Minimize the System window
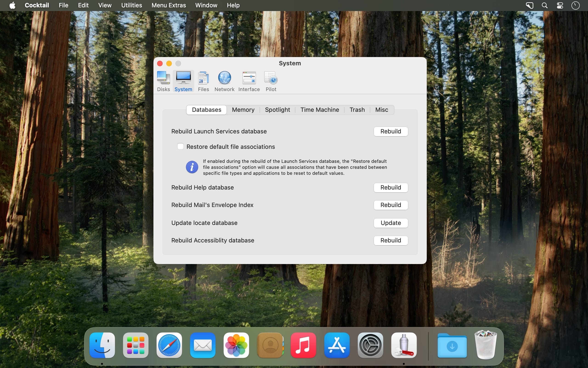Viewport: 588px width, 368px height. tap(169, 63)
